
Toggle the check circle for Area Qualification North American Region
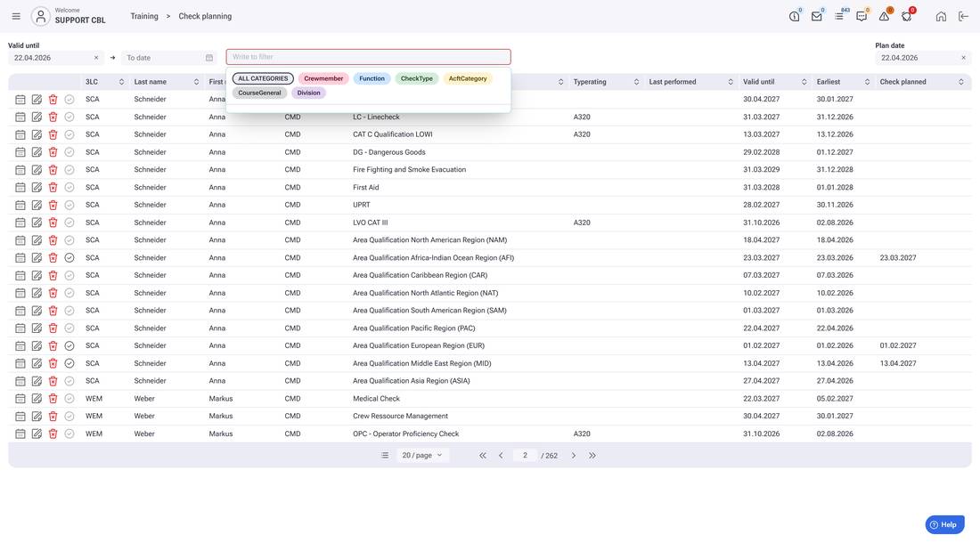[x=69, y=239]
